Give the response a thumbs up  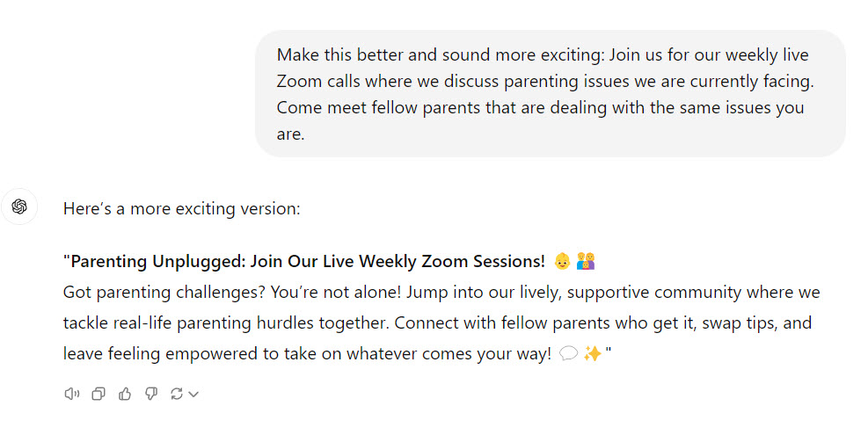tap(125, 394)
